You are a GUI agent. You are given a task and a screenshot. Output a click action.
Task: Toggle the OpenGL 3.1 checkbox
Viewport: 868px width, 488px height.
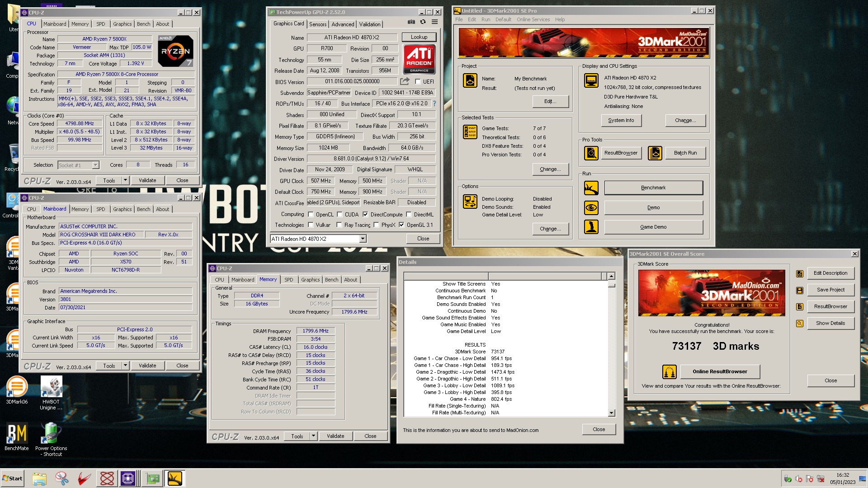401,225
